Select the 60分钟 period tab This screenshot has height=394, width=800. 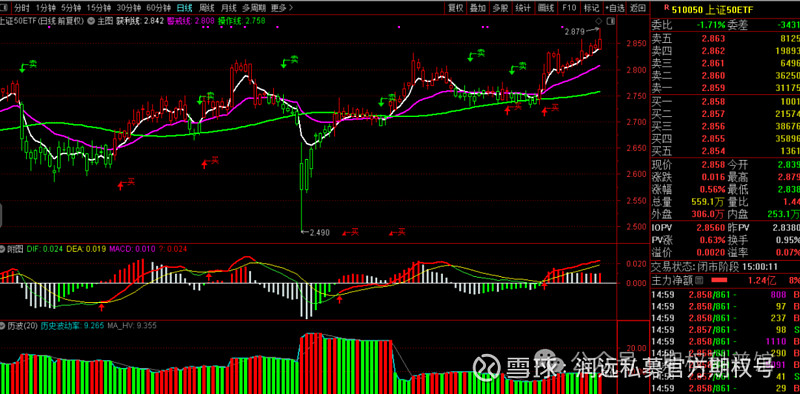click(x=158, y=8)
